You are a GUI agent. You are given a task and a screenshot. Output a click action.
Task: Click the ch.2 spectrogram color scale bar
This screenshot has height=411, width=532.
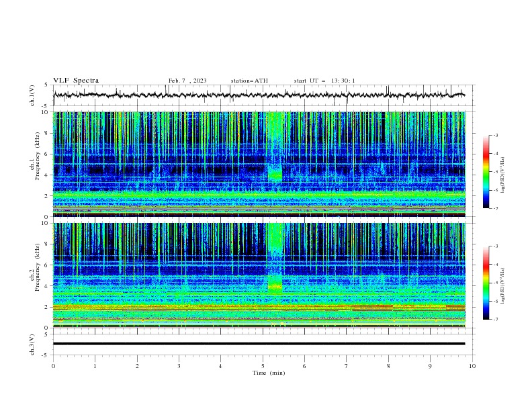click(x=486, y=283)
